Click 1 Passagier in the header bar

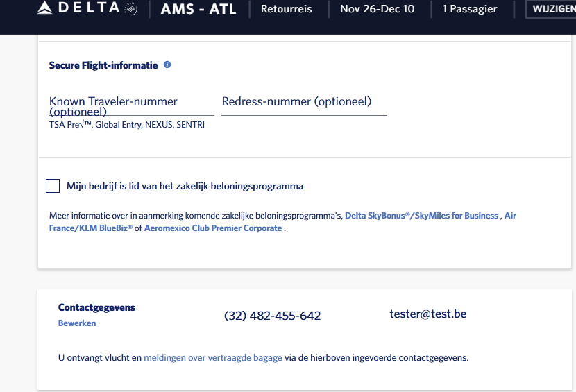click(x=470, y=9)
